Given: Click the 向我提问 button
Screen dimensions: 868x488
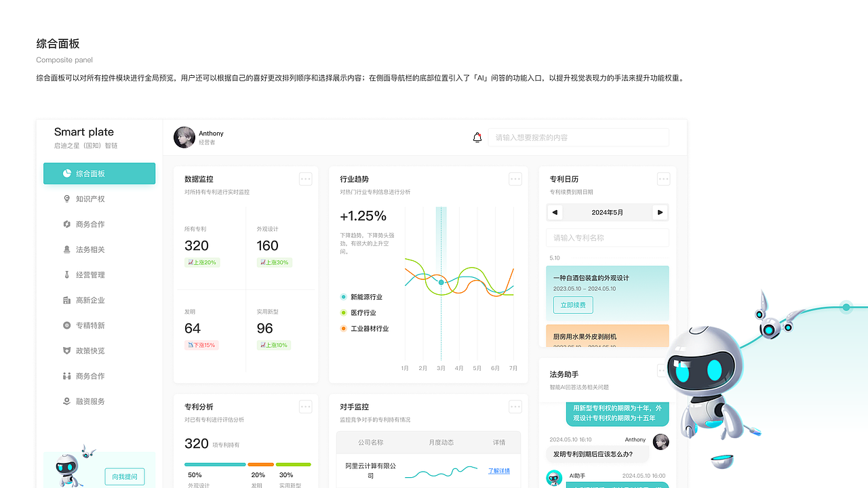Looking at the screenshot, I should tap(125, 476).
